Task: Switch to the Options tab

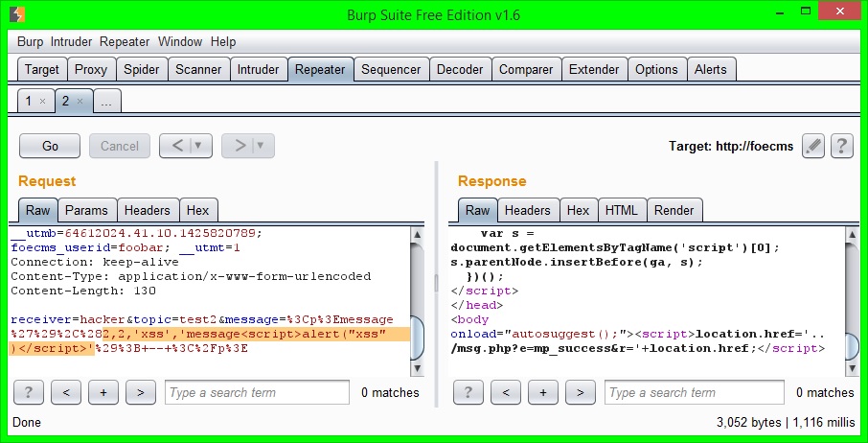Action: pyautogui.click(x=656, y=70)
